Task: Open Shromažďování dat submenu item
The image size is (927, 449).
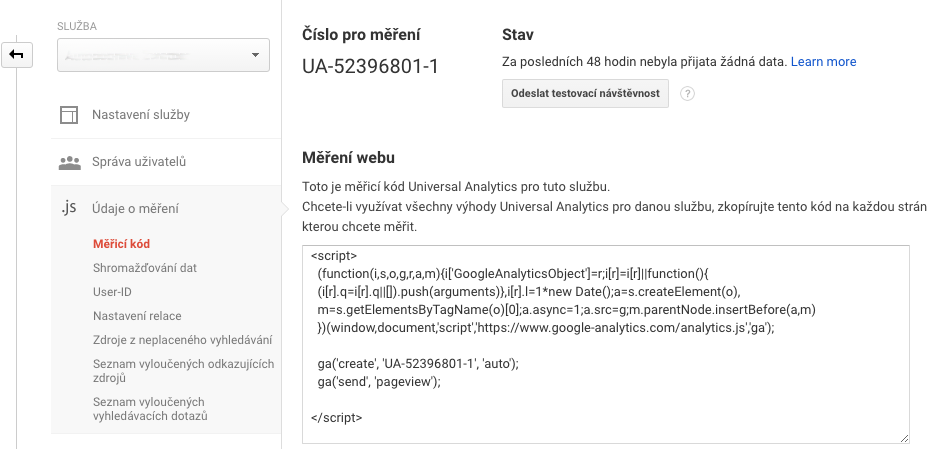Action: point(145,268)
